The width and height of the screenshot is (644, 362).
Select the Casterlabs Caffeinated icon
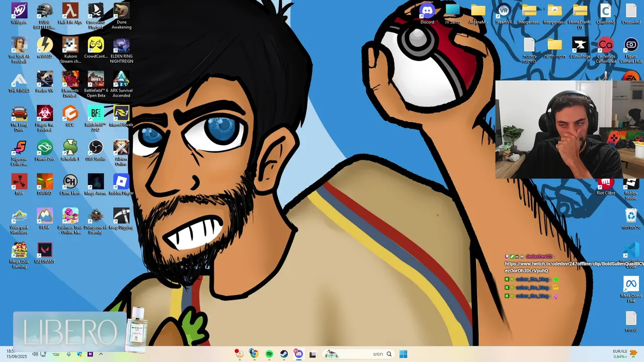(x=606, y=50)
